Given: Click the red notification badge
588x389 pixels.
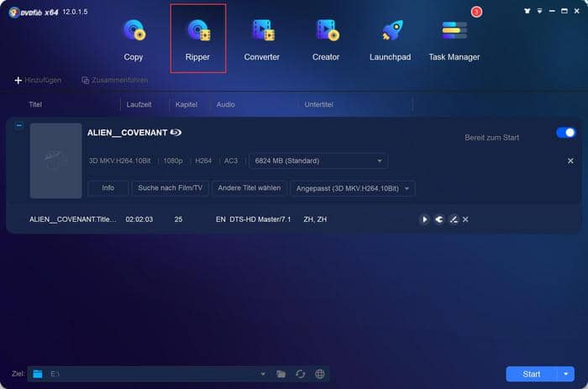Looking at the screenshot, I should (x=476, y=12).
